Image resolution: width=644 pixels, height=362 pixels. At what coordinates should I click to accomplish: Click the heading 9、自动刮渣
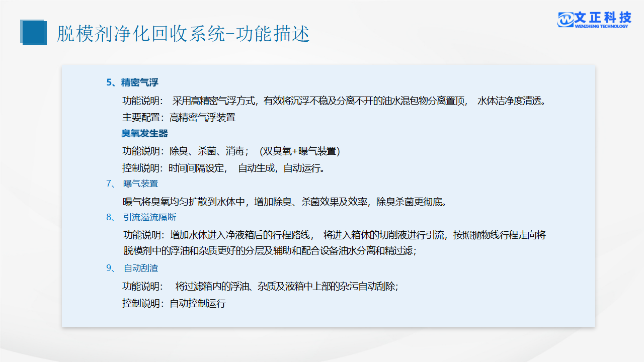tap(132, 268)
